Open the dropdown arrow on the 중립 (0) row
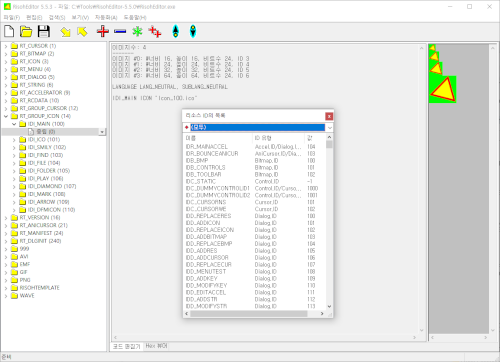Image resolution: width=500 pixels, height=362 pixels. coord(102,132)
